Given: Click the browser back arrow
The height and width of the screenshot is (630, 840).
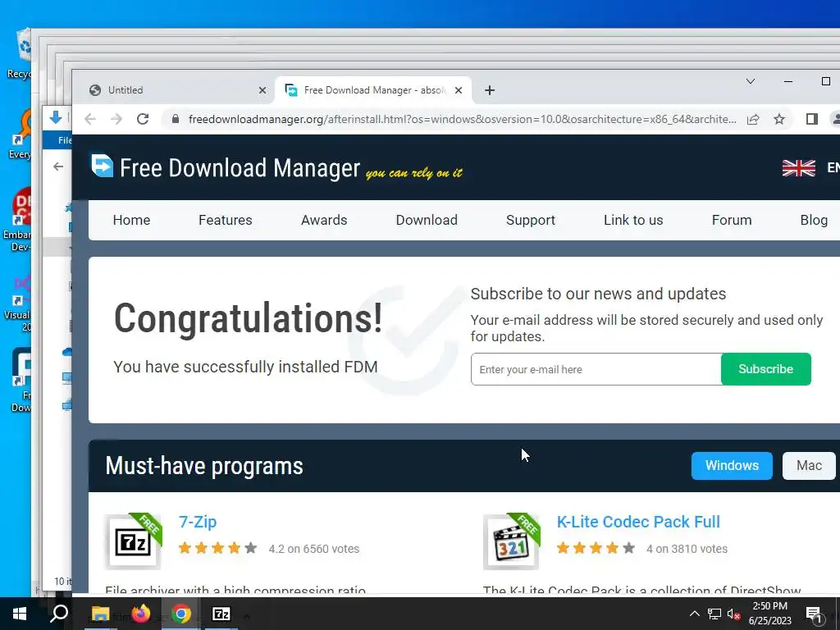Looking at the screenshot, I should pos(90,119).
